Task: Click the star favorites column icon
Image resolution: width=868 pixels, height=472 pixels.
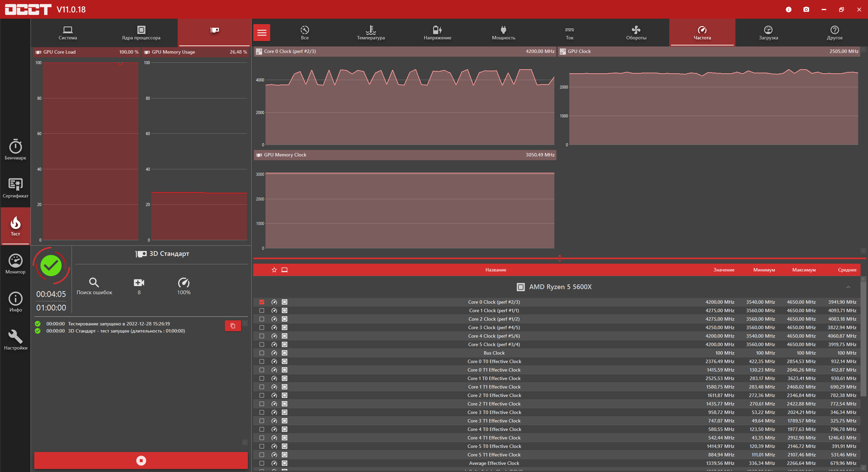Action: click(274, 270)
